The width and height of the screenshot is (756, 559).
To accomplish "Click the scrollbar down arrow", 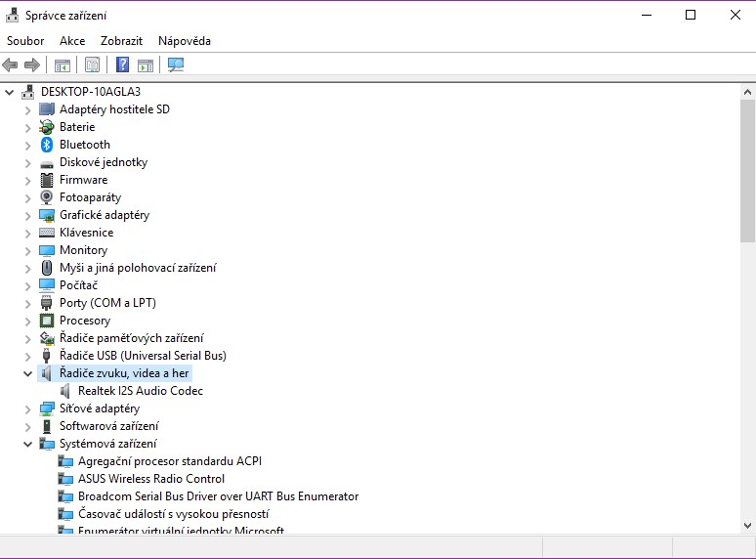I will 747,526.
